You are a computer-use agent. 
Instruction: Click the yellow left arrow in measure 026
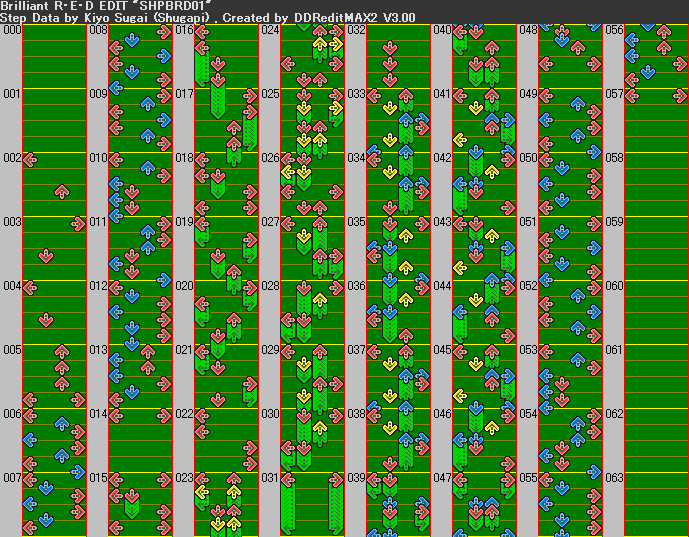click(288, 172)
